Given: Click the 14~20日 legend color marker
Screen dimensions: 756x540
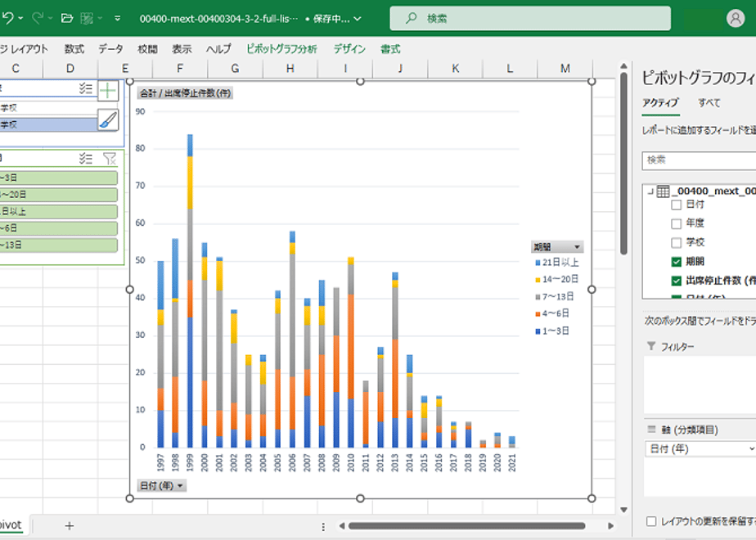Looking at the screenshot, I should pyautogui.click(x=538, y=280).
